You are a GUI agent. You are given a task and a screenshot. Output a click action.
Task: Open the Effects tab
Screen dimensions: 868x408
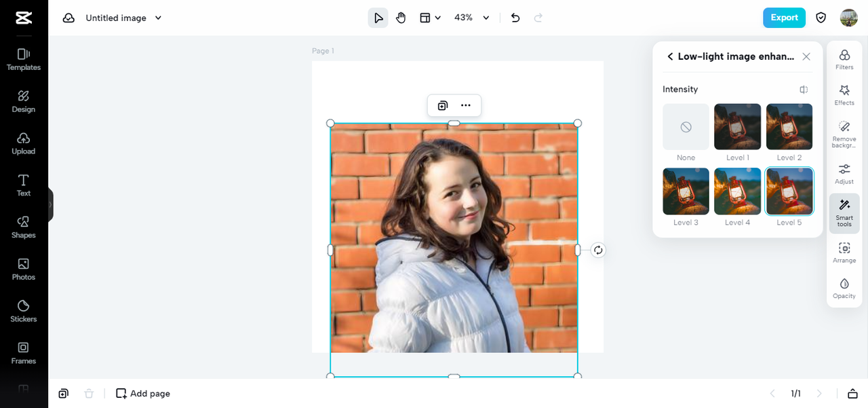[844, 95]
